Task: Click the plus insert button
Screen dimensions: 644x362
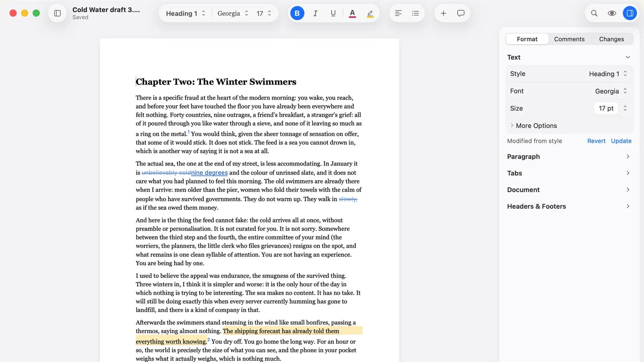Action: pyautogui.click(x=443, y=13)
